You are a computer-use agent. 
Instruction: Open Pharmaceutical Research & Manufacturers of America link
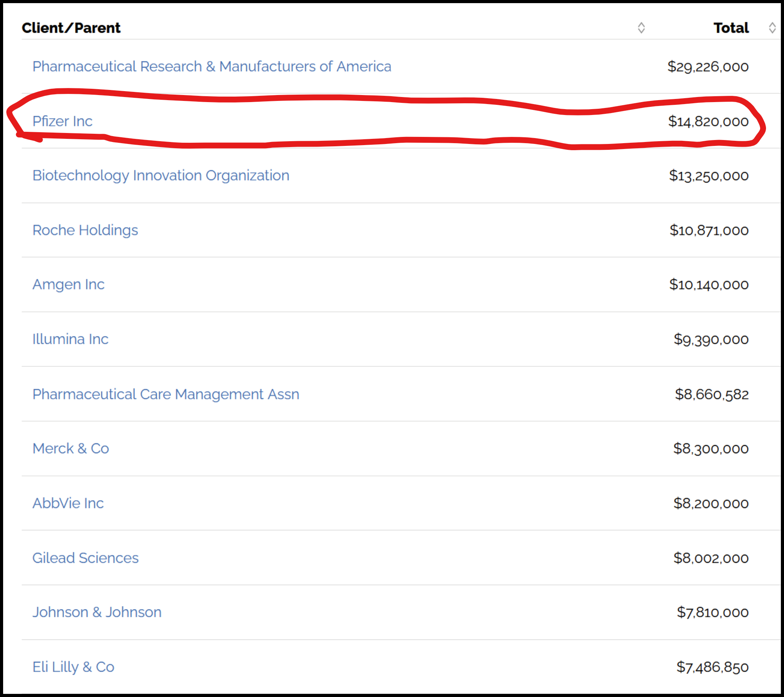tap(212, 66)
